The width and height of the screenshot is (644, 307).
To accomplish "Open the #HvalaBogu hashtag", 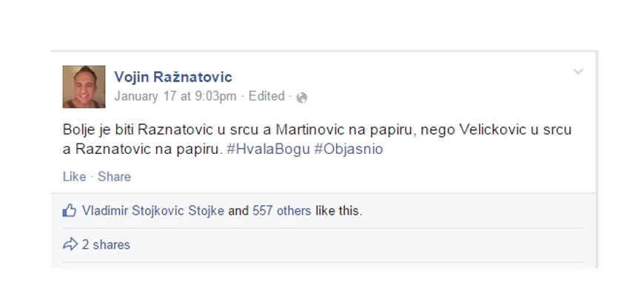I will tap(268, 149).
